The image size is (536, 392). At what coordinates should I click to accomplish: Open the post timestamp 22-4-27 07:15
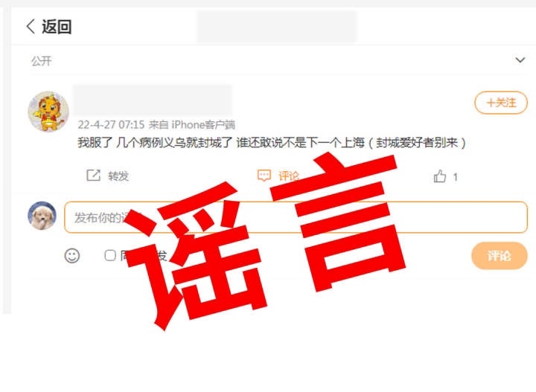tap(111, 125)
